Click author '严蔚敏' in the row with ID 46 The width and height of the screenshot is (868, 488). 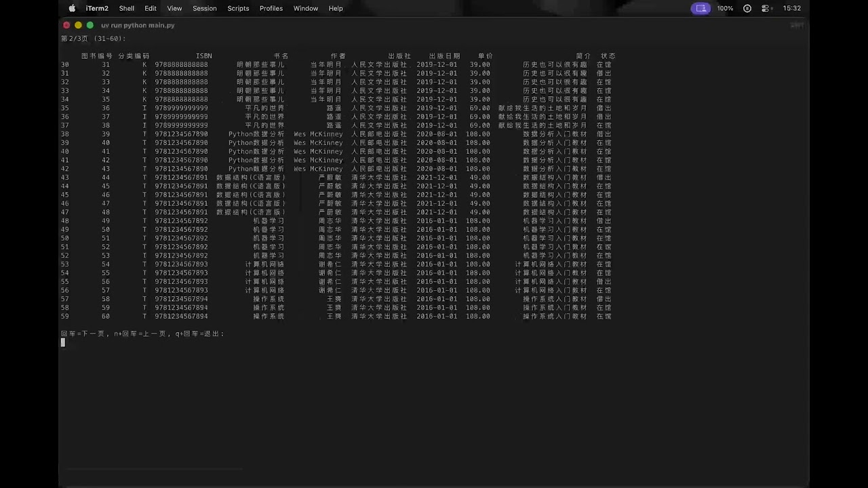(330, 195)
